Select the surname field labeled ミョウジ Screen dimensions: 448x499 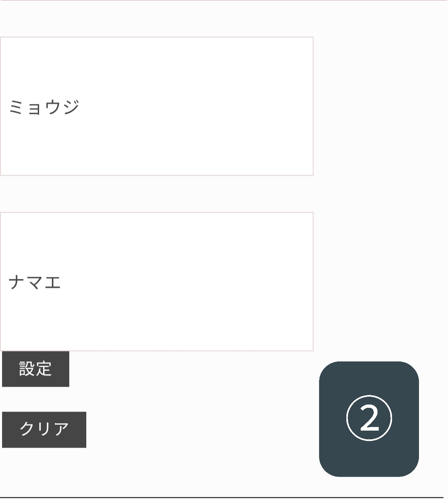point(156,106)
